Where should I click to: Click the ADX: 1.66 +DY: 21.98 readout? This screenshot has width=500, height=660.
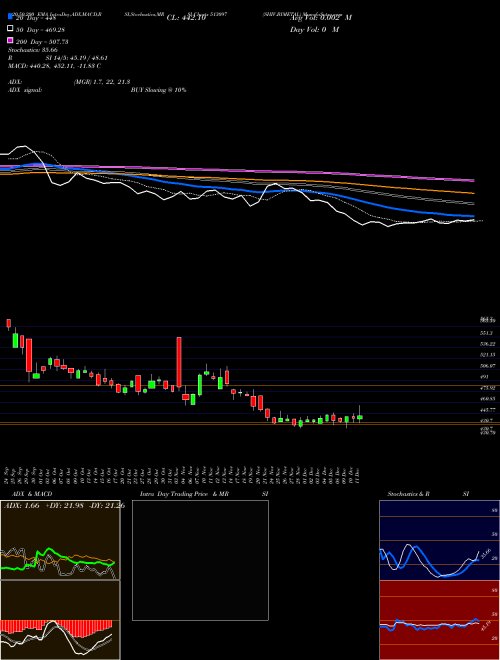tap(64, 505)
